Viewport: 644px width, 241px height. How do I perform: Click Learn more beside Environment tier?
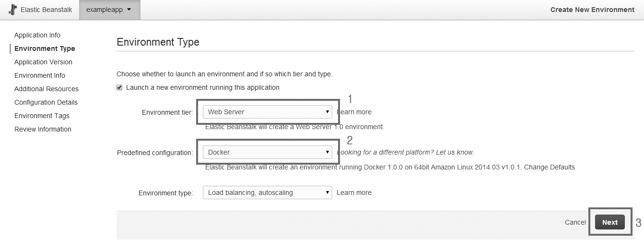[355, 112]
